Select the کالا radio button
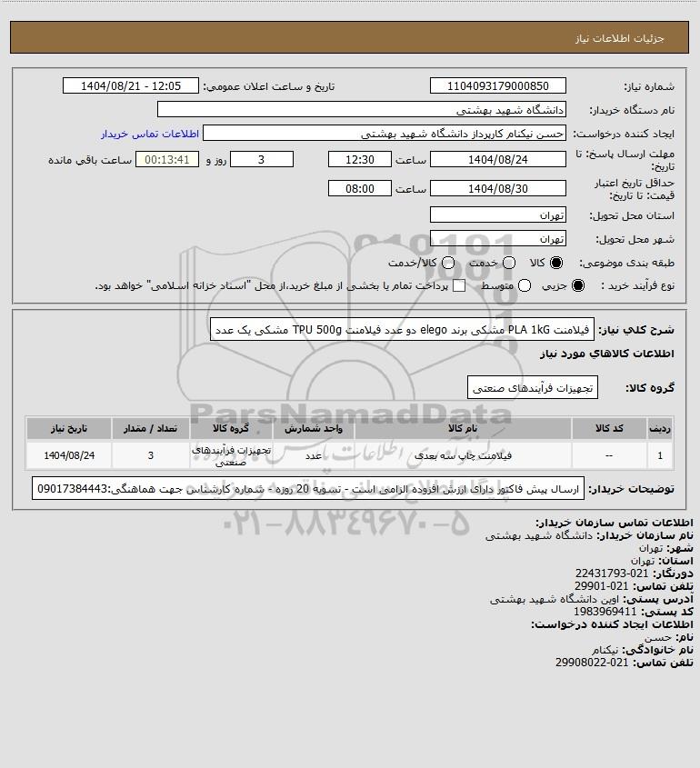Image resolution: width=700 pixels, height=768 pixels. point(556,263)
